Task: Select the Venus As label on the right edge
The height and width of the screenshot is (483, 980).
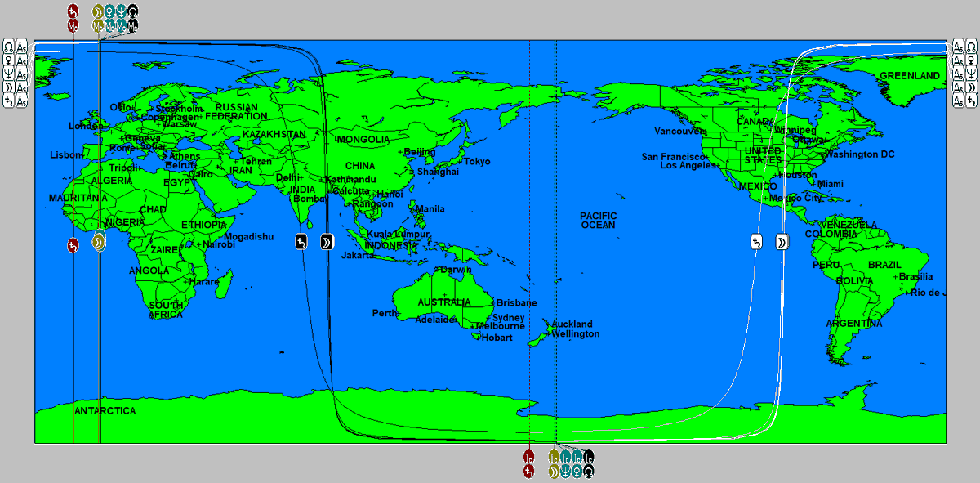Action: click(964, 60)
